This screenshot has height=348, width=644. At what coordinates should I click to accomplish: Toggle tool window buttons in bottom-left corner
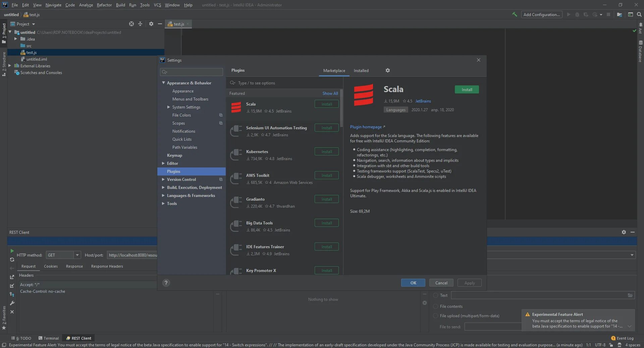[x=4, y=345]
